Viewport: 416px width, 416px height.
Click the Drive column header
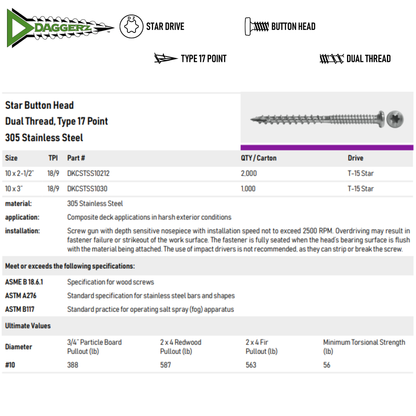pos(355,158)
